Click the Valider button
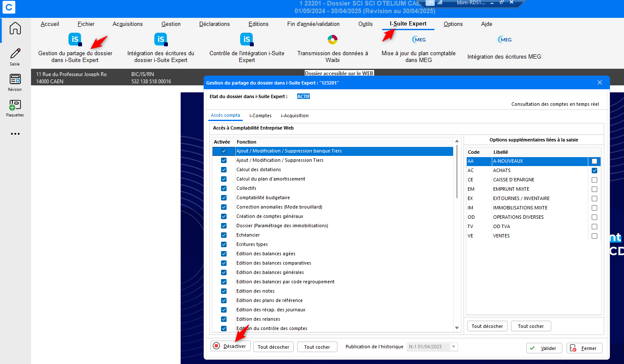Viewport: 624px width, 364px height. point(544,348)
